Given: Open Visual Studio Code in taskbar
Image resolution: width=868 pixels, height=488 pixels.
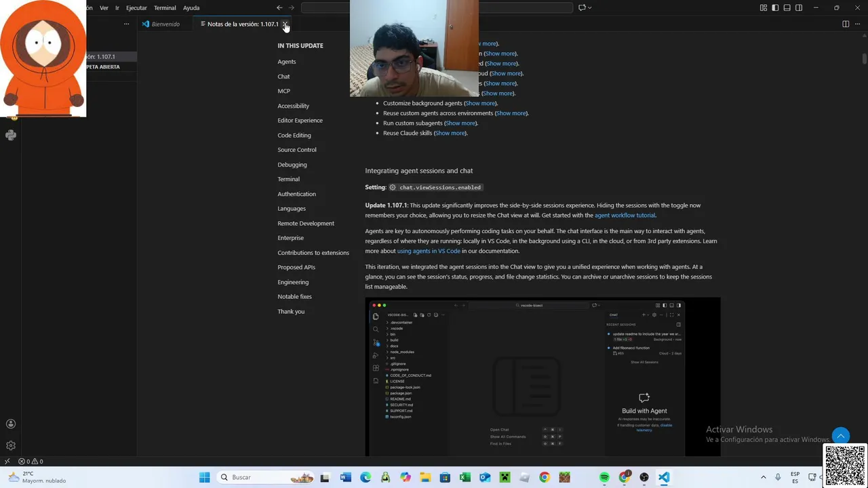Looking at the screenshot, I should 663,477.
